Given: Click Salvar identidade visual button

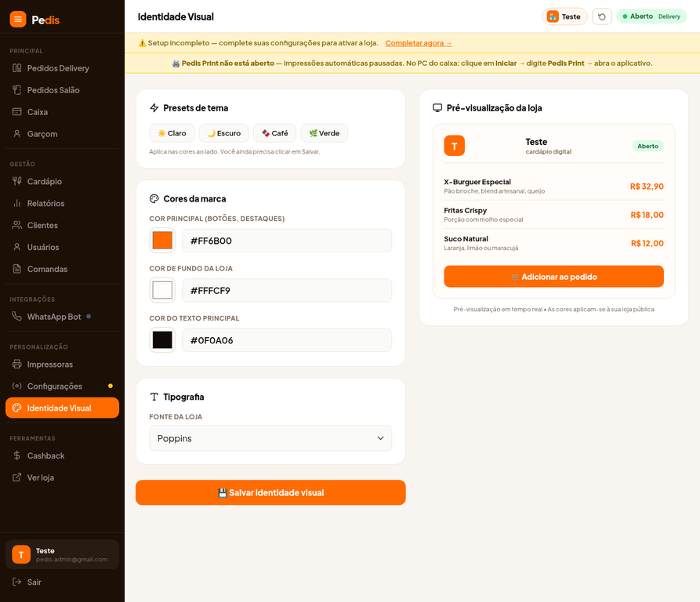Looking at the screenshot, I should pos(270,493).
